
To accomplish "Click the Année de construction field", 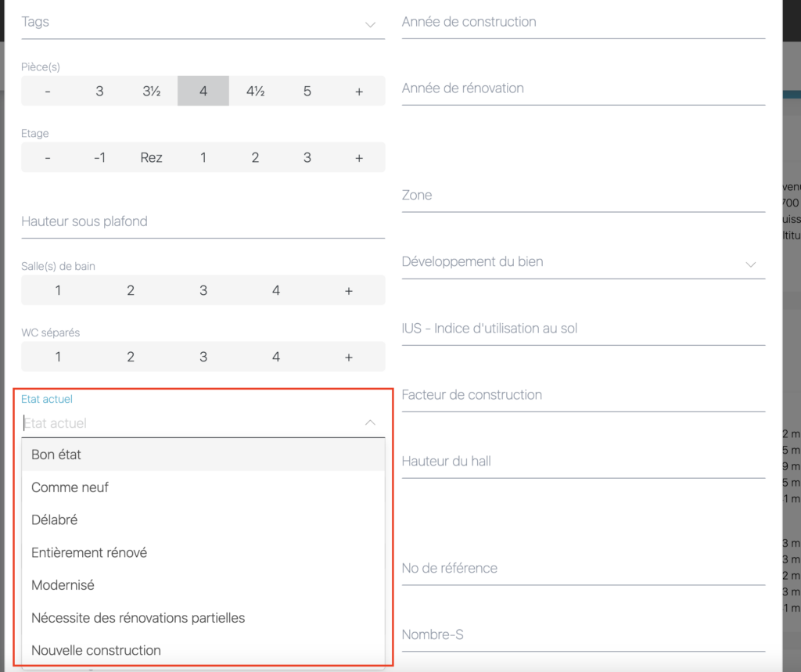I will (x=583, y=23).
